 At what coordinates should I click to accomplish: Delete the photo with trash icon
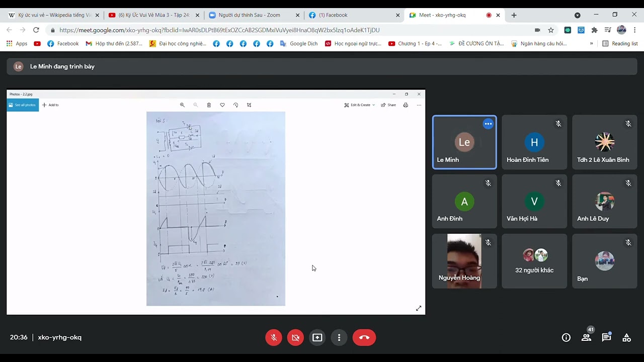click(209, 105)
